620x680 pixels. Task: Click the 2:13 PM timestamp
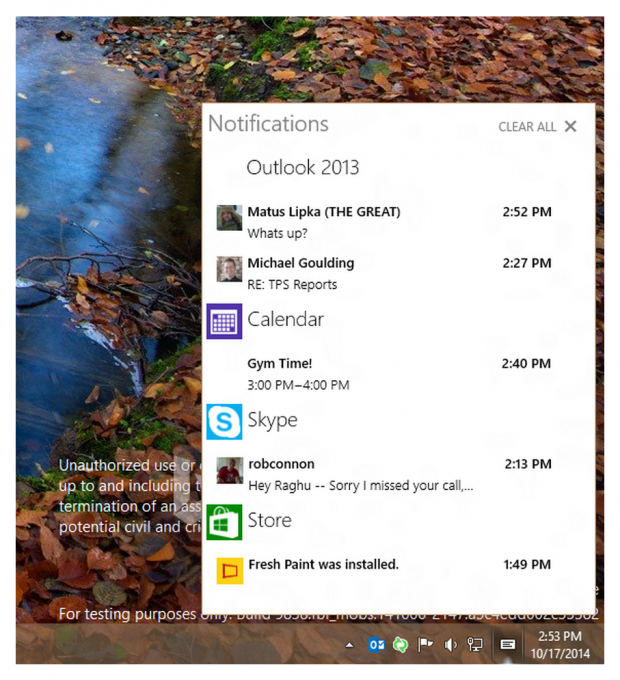click(x=528, y=464)
